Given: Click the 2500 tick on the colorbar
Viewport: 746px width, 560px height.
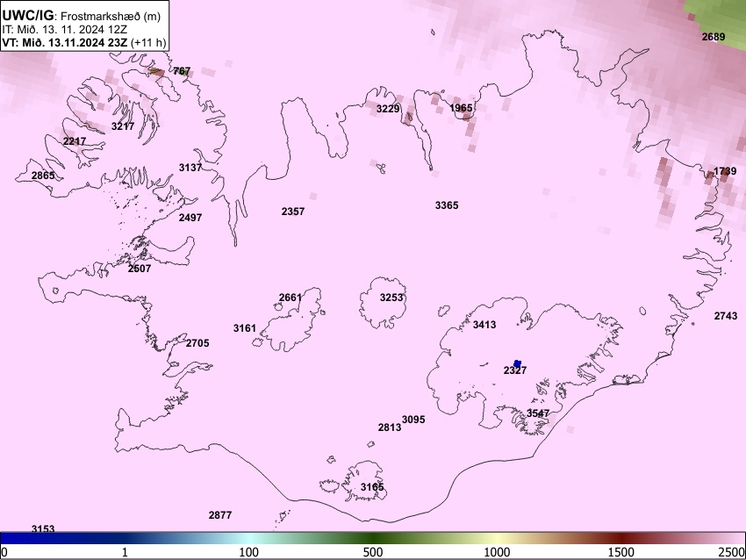Looking at the screenshot, I should [x=732, y=552].
